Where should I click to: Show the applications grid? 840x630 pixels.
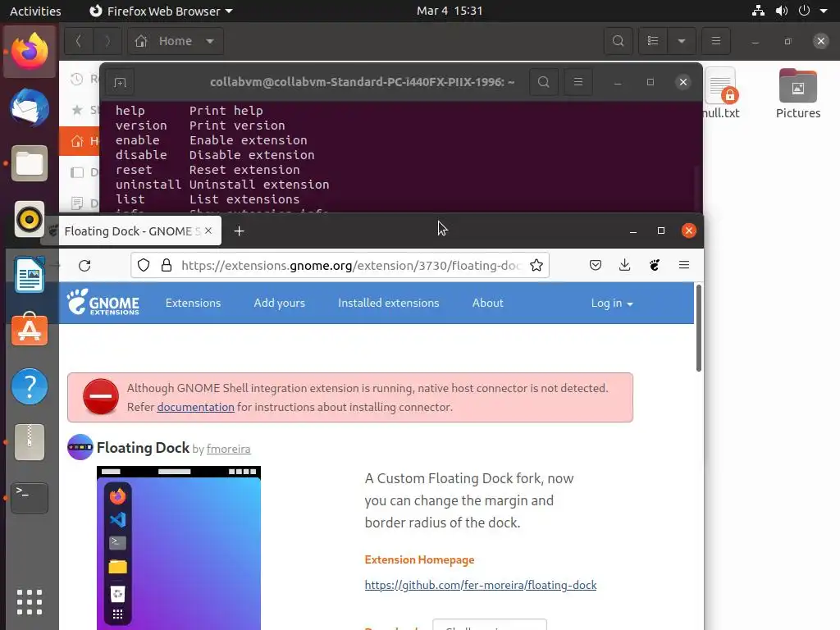point(30,601)
